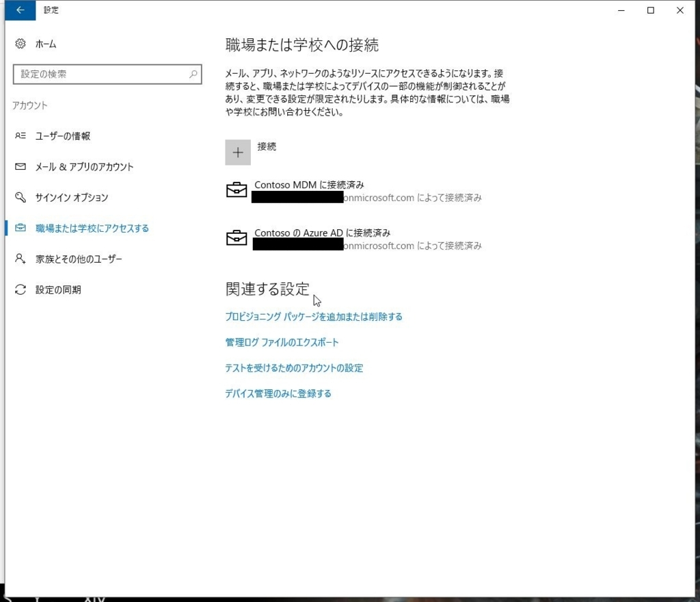
Task: Click the 職場または学校への接続 page title
Action: [x=301, y=45]
